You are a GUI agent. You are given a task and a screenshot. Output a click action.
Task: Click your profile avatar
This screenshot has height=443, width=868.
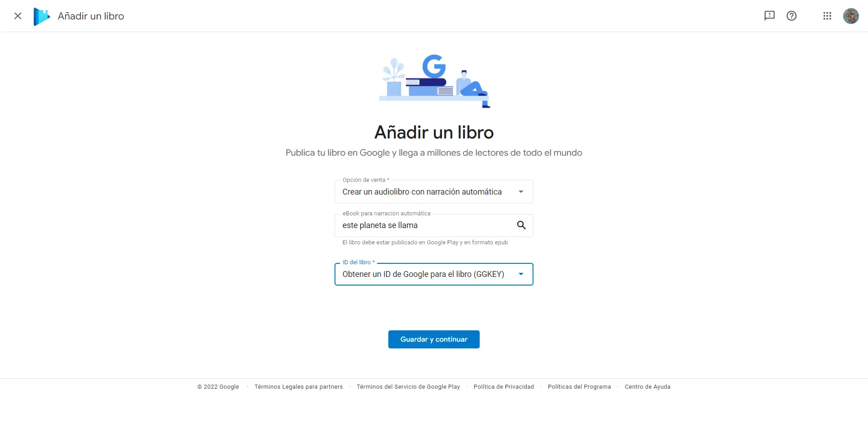pyautogui.click(x=852, y=16)
